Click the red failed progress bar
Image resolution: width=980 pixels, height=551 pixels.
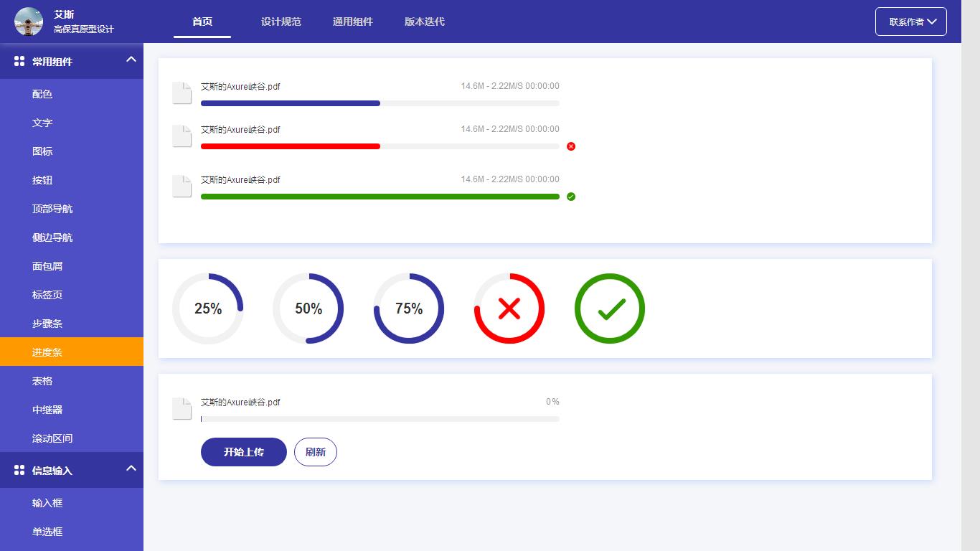point(380,146)
